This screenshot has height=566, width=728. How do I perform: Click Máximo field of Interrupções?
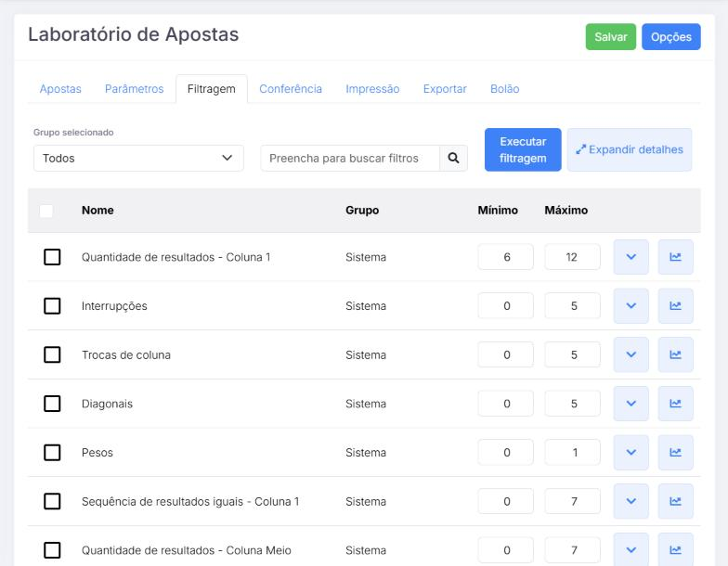point(572,306)
